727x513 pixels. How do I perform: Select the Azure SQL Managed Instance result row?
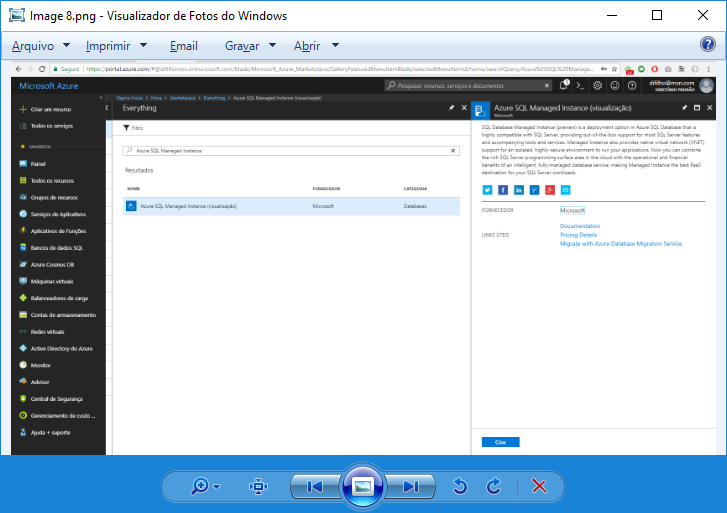point(290,206)
